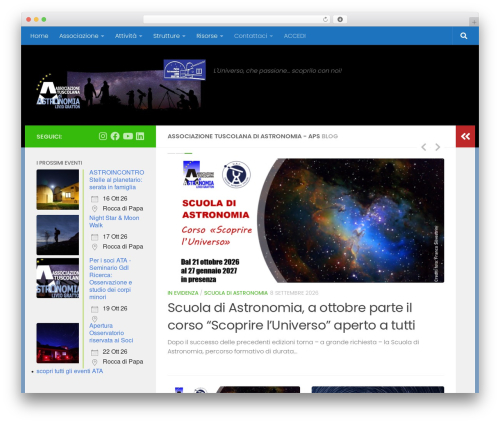This screenshot has height=423, width=500.
Task: Click the Associazione Tuscolana Astronomia logo
Action: click(x=58, y=91)
